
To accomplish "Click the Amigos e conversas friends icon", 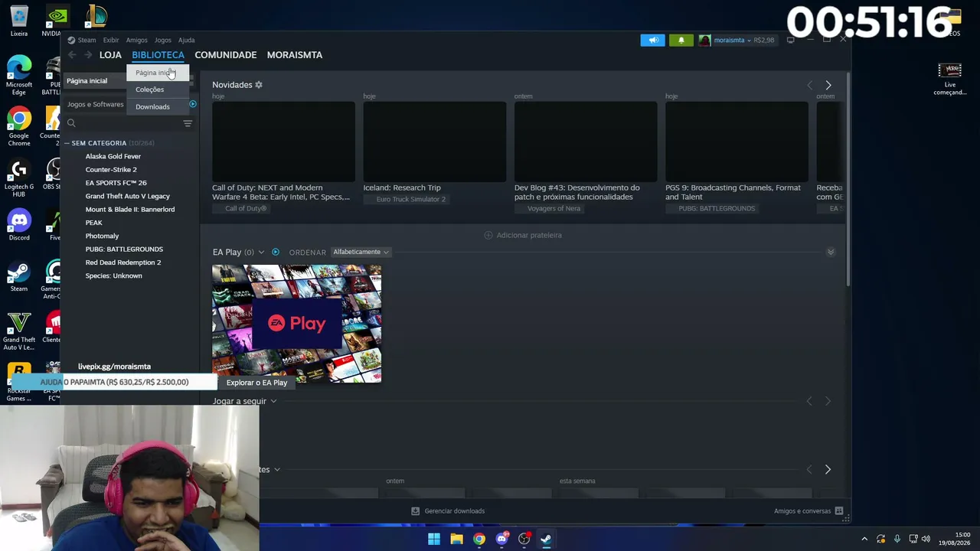I will [839, 511].
